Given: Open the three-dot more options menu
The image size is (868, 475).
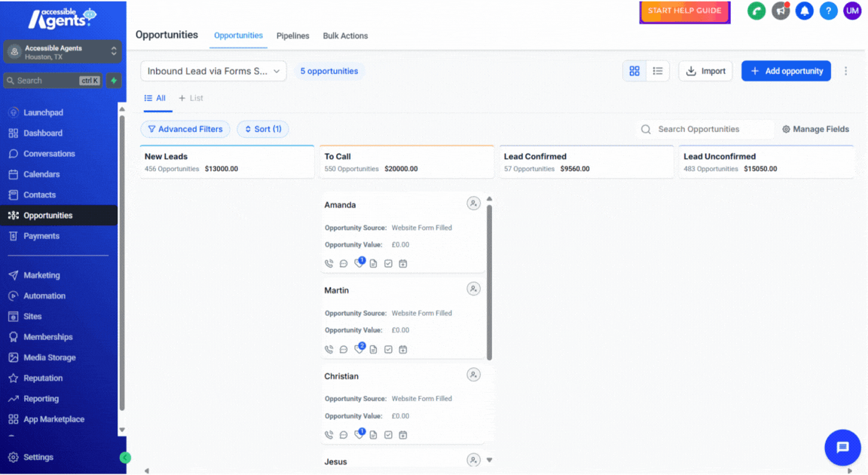Looking at the screenshot, I should (x=845, y=71).
